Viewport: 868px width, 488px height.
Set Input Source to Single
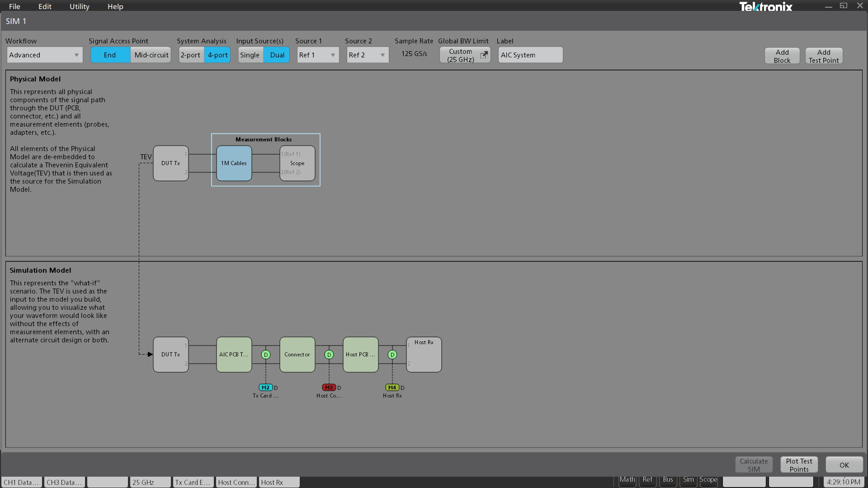pos(250,55)
